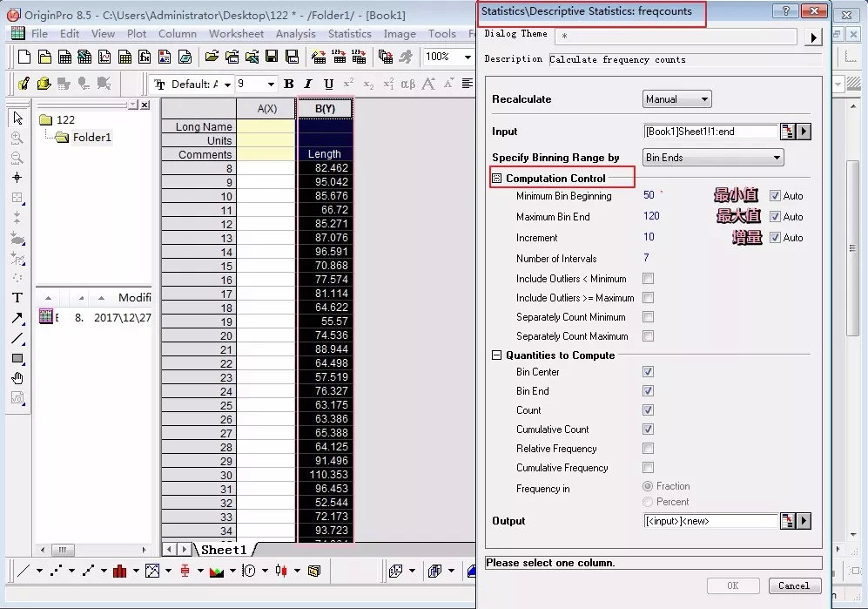Image resolution: width=868 pixels, height=609 pixels.
Task: Click the OK button in the freqcounts dialog
Action: click(x=732, y=585)
